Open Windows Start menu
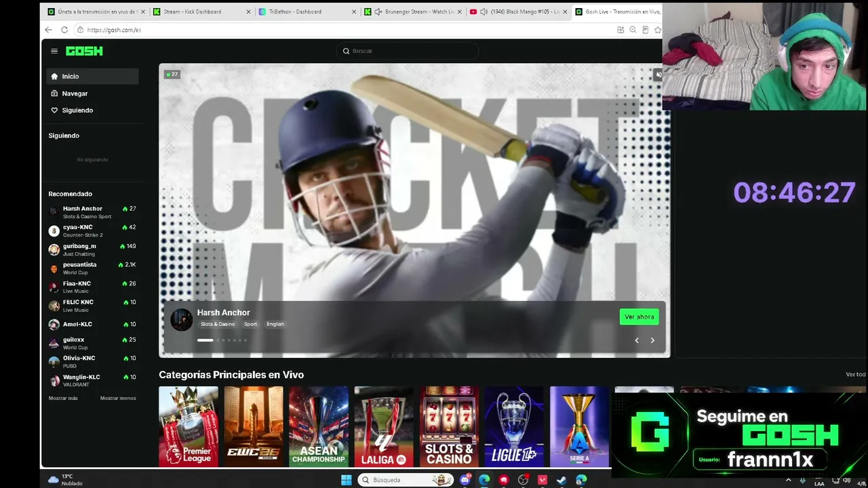Image resolution: width=868 pixels, height=488 pixels. [x=346, y=480]
